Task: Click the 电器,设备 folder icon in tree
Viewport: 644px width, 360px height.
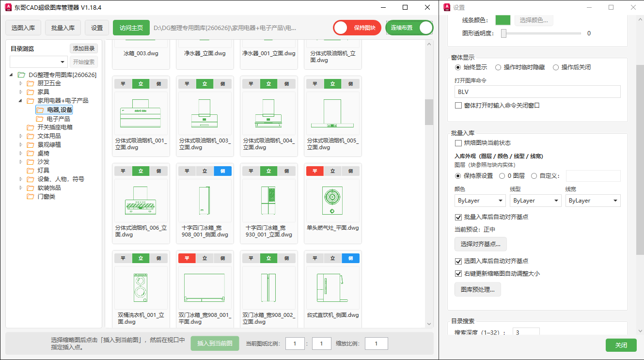Action: click(40, 110)
